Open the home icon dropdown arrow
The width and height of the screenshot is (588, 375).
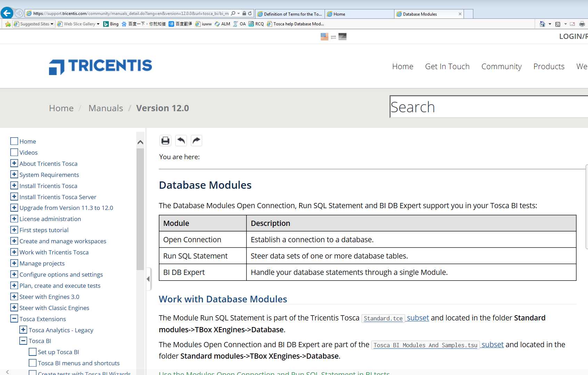[550, 24]
